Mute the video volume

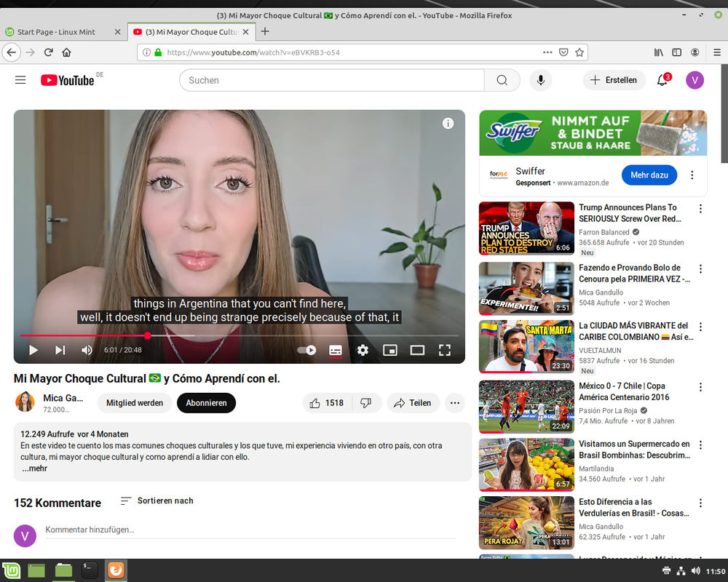coord(87,350)
